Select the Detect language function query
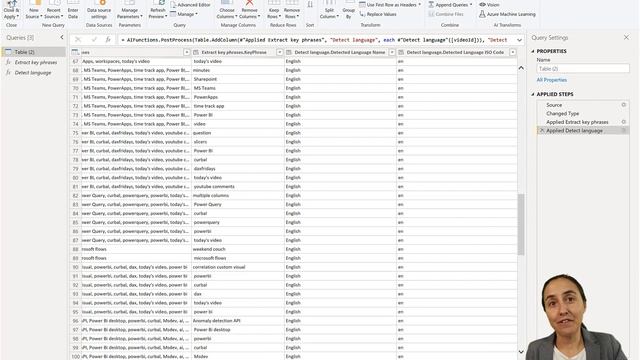 coord(33,73)
